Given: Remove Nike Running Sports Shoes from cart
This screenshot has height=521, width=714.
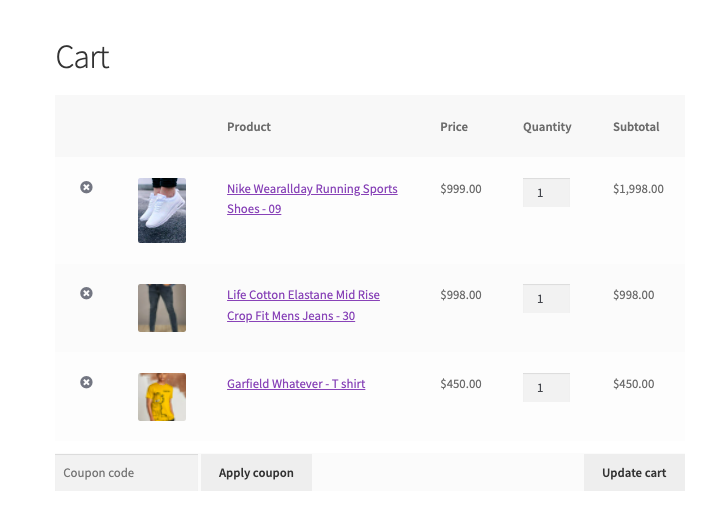Looking at the screenshot, I should 87,187.
